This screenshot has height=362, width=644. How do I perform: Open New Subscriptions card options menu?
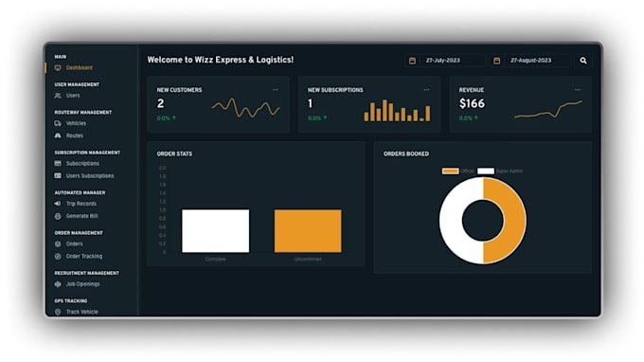tap(426, 90)
